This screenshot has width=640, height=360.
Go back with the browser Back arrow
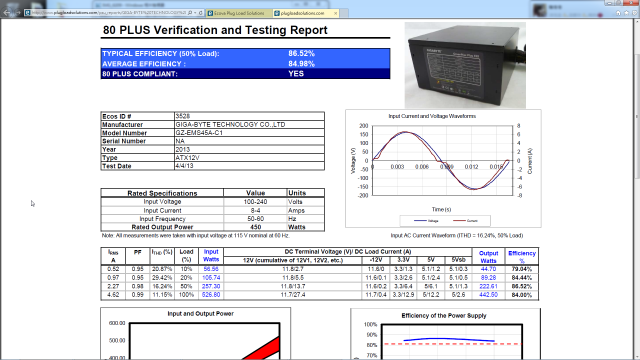coord(7,13)
